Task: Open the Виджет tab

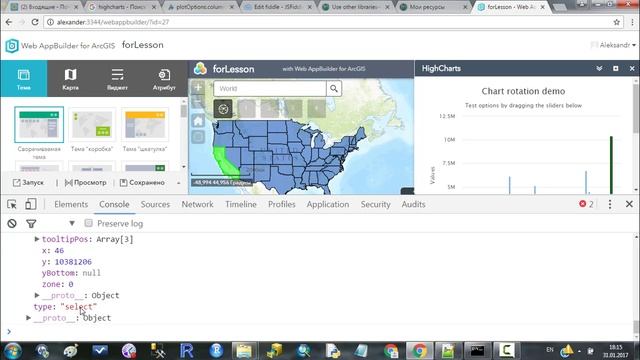Action: tap(117, 78)
